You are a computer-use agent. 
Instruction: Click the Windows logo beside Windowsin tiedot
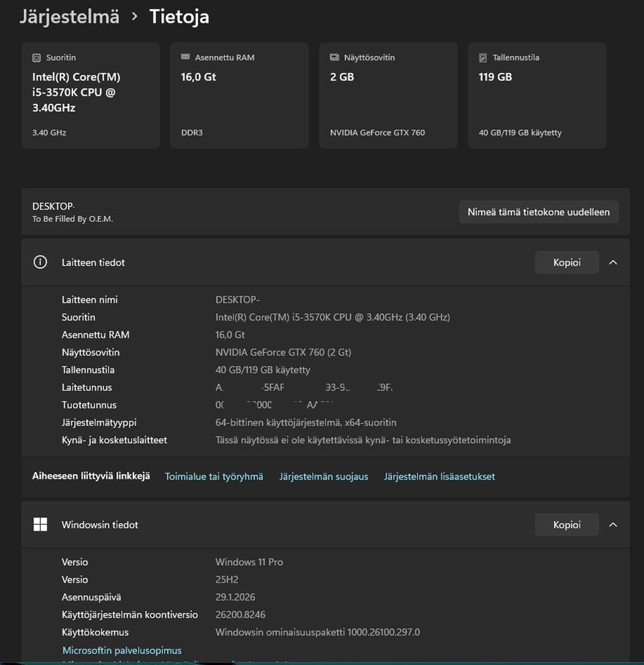tap(40, 525)
